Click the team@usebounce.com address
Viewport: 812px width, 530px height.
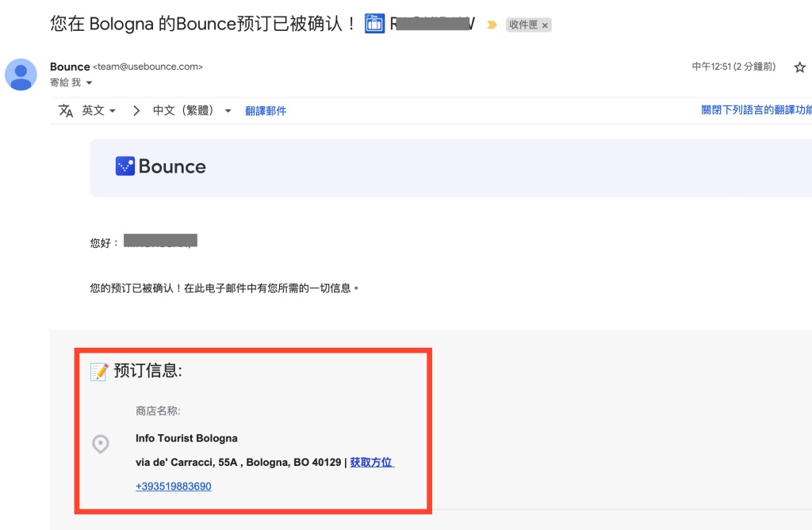click(147, 67)
